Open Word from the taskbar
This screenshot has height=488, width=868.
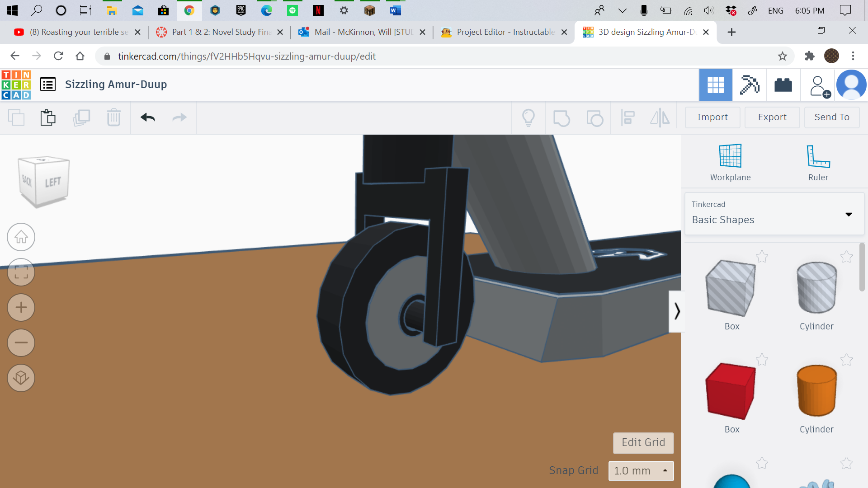[x=396, y=10]
